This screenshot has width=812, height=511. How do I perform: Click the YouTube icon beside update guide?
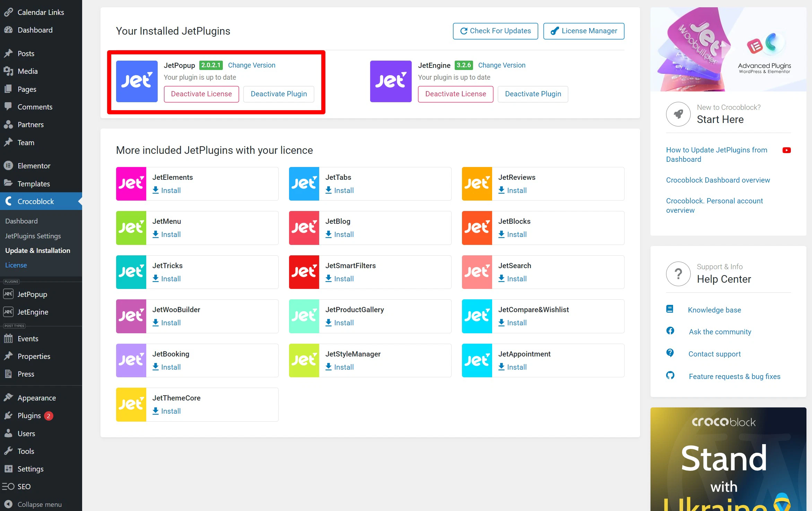786,150
